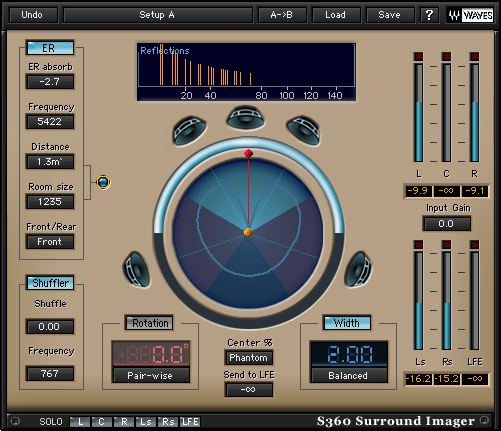Screen dimensions: 501x431
Task: Open the Waves logo
Action: pos(470,15)
